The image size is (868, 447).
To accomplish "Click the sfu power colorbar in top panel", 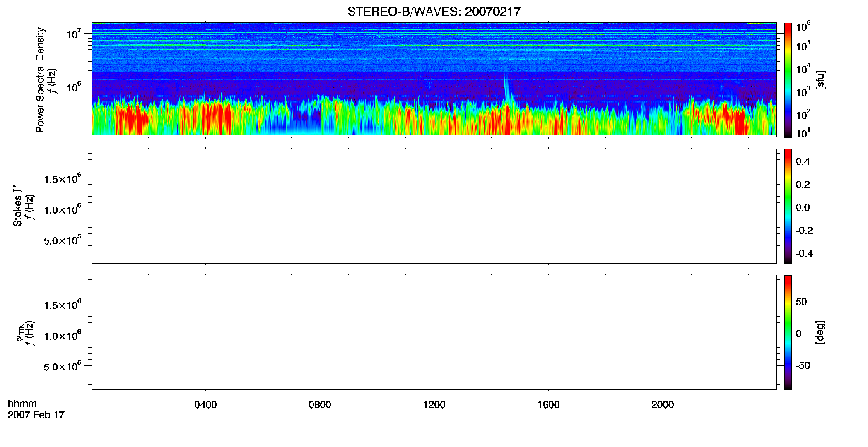I will 788,80.
